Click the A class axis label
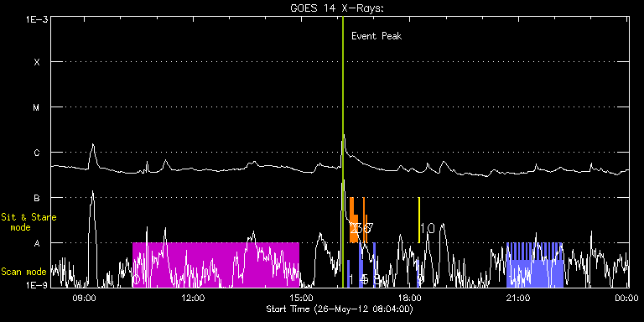This screenshot has height=322, width=644. [x=37, y=243]
